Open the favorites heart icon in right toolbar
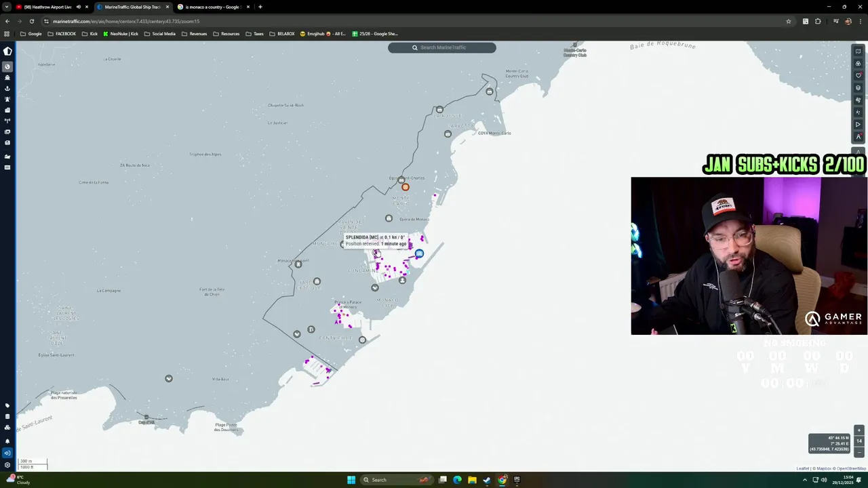Image resolution: width=868 pixels, height=488 pixels. tap(858, 76)
